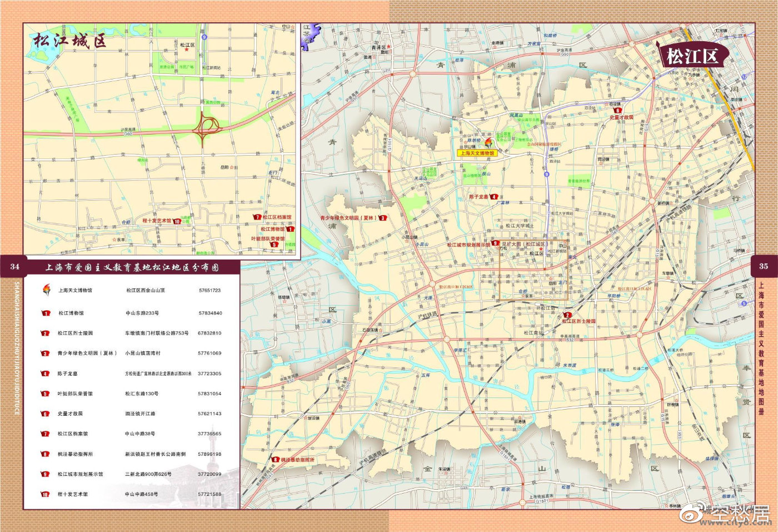Click the address 中山中路38号
This screenshot has height=532, width=778.
tap(141, 434)
